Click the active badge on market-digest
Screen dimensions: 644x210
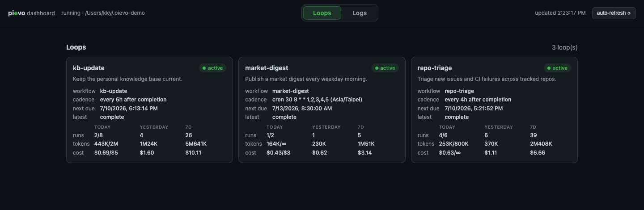tap(385, 68)
